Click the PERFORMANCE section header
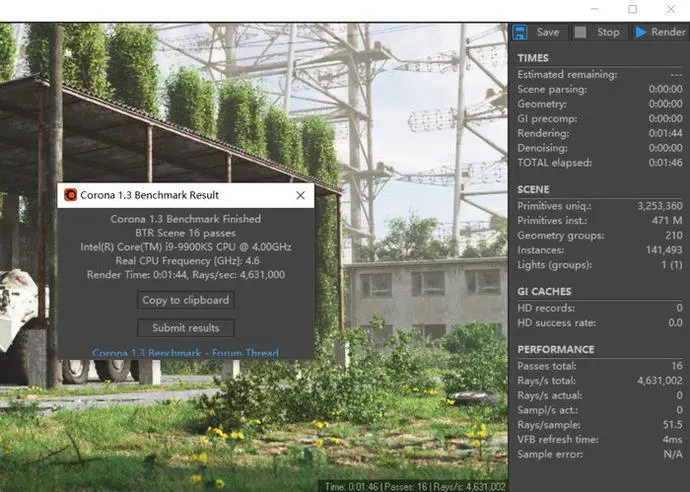690x492 pixels. (x=556, y=349)
